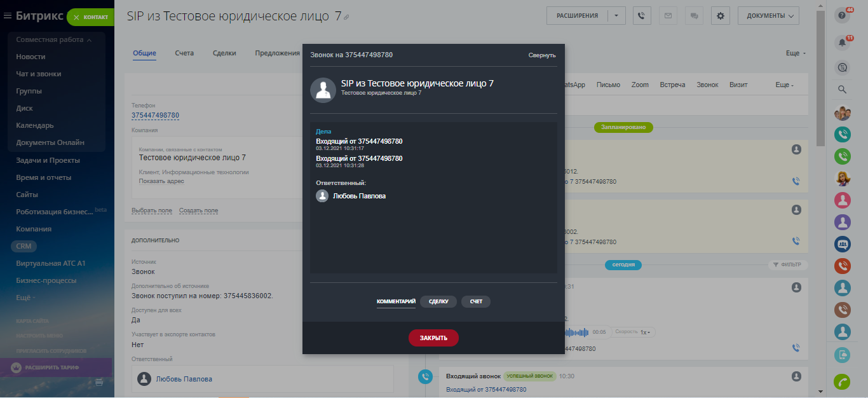Select Визит in the timeline activity bar
The height and width of the screenshot is (398, 868).
click(738, 85)
